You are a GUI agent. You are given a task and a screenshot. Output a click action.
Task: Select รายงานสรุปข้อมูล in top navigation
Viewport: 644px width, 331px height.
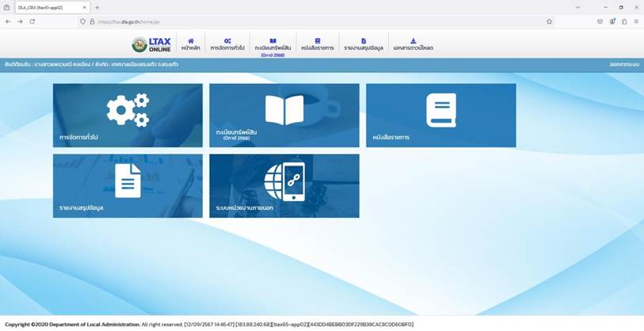[x=364, y=44]
